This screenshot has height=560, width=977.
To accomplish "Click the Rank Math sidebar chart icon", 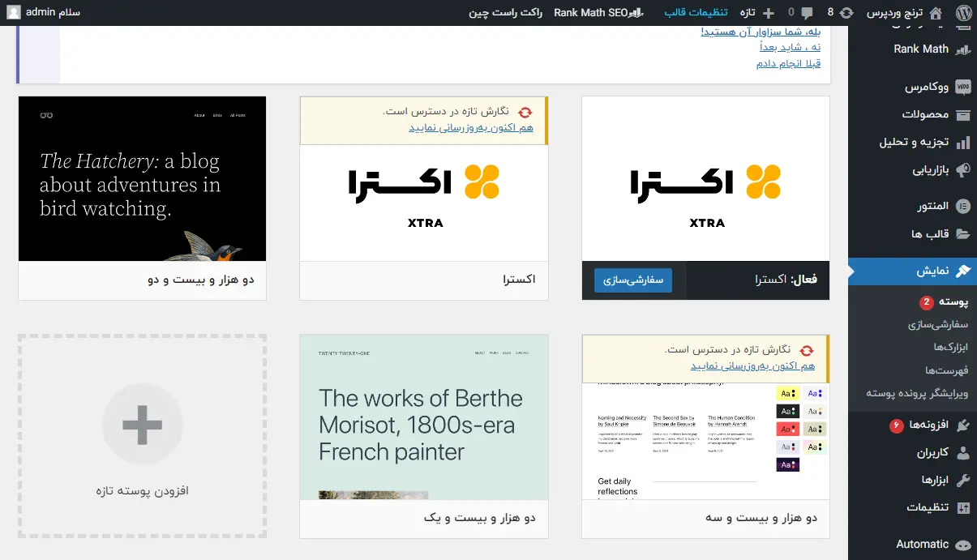I will 963,49.
